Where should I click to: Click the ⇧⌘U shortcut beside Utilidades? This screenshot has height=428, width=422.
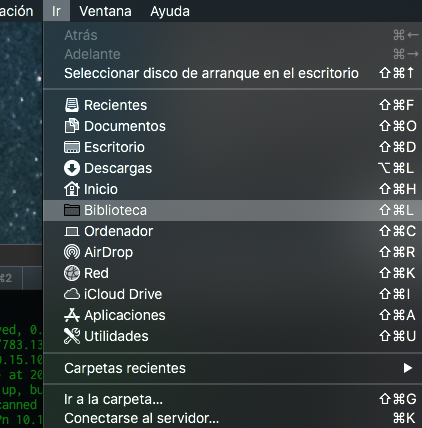[x=397, y=336]
